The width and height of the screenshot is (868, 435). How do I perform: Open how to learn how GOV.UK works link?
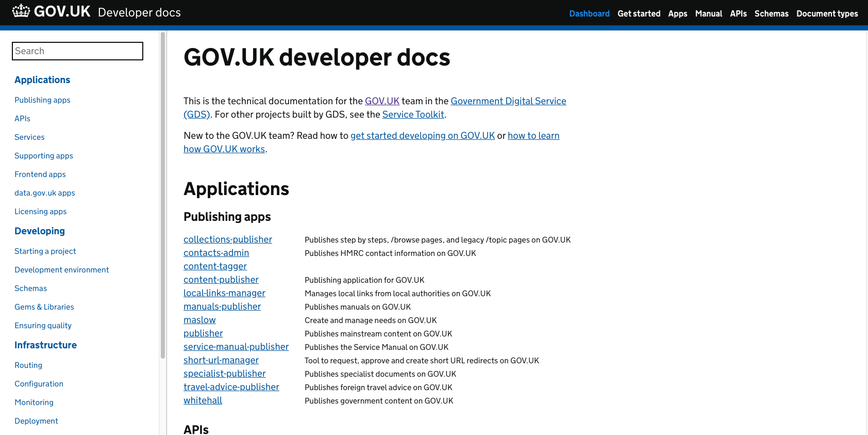[x=533, y=136]
